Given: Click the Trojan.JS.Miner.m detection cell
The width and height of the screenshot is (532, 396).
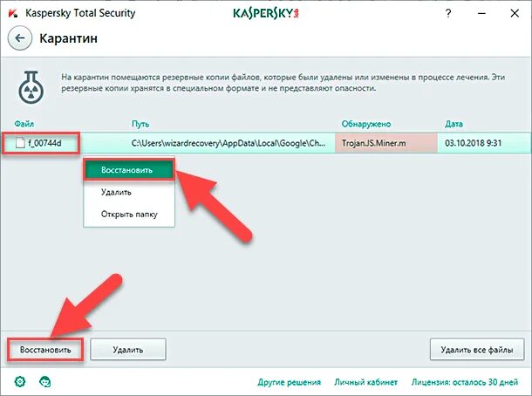Looking at the screenshot, I should coord(386,143).
